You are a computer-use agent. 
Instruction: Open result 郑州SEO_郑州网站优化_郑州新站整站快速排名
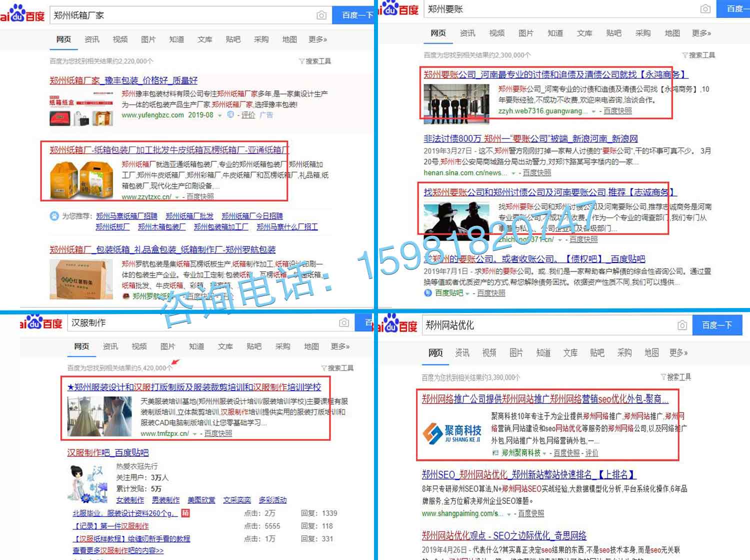tap(529, 474)
